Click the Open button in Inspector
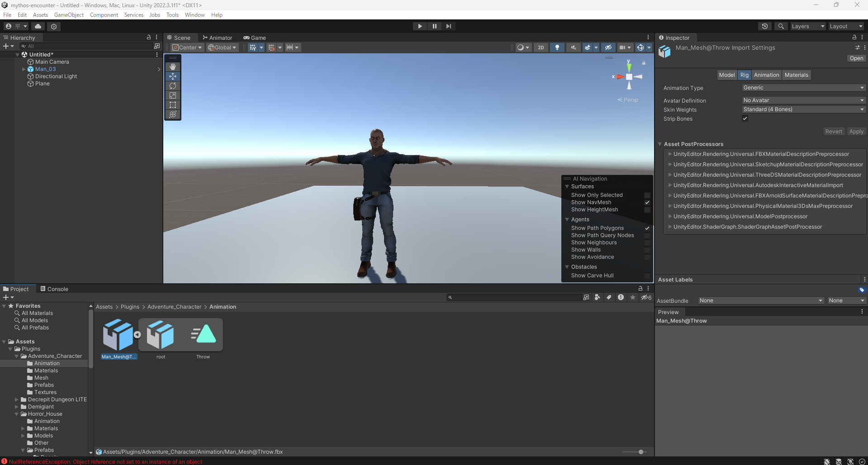The image size is (868, 465). (x=856, y=58)
